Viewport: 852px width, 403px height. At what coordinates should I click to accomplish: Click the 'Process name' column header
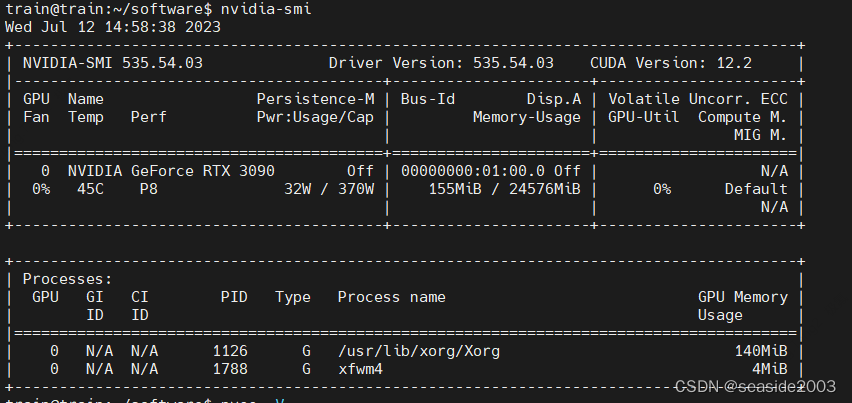[x=392, y=297]
